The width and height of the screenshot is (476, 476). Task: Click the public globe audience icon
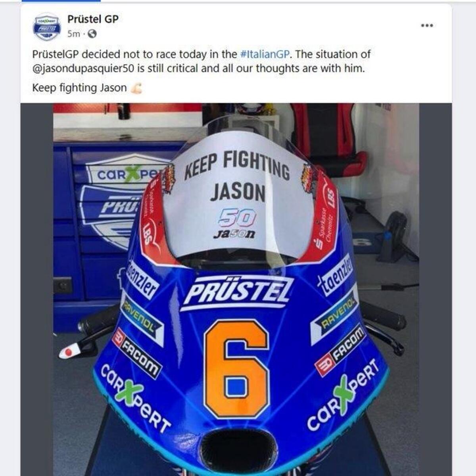click(x=92, y=34)
